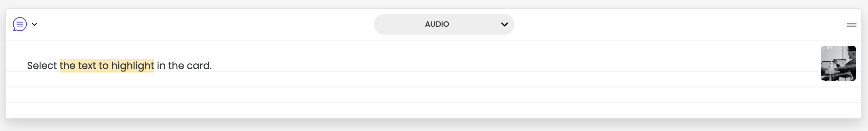Click the card drag handle icon
The height and width of the screenshot is (131, 868).
(x=851, y=25)
